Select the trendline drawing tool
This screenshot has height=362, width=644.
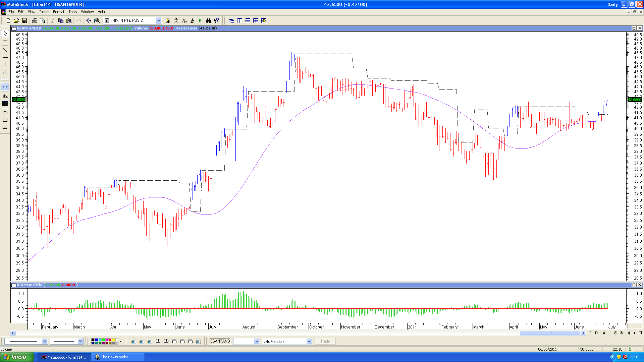click(x=5, y=50)
